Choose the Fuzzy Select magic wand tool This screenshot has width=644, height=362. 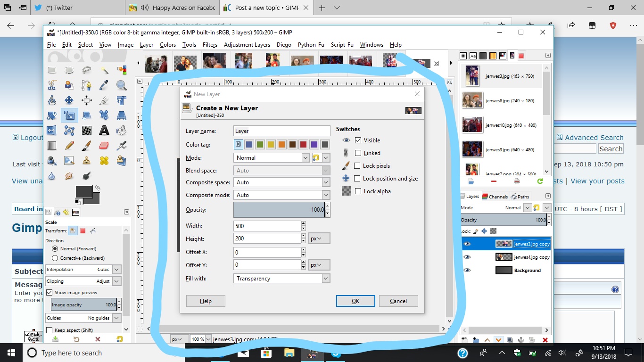104,70
